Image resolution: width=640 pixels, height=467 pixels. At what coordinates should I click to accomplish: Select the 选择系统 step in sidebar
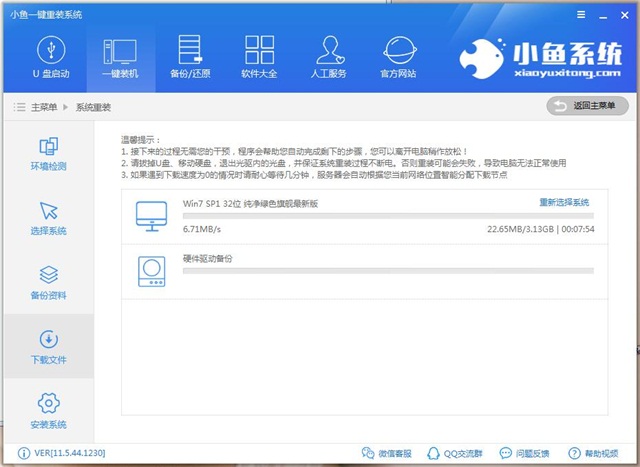48,217
